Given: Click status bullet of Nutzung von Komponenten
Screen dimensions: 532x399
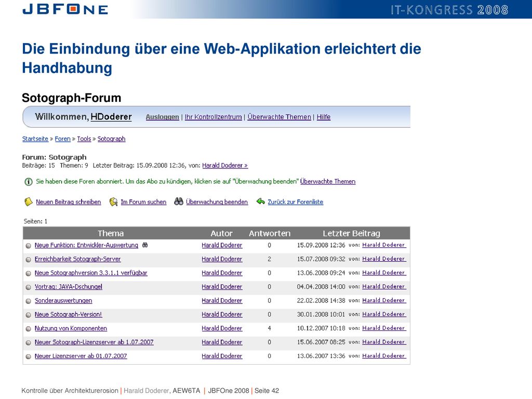Looking at the screenshot, I should [x=29, y=329].
